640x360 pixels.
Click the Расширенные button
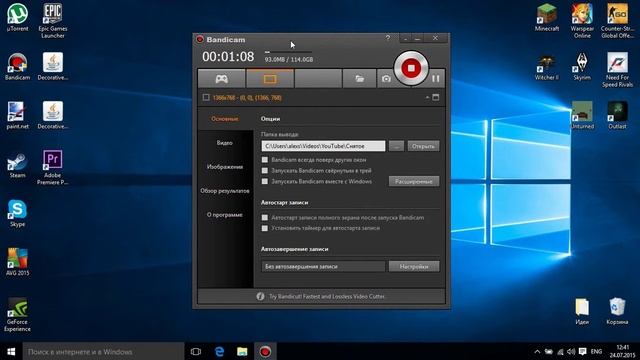click(414, 181)
